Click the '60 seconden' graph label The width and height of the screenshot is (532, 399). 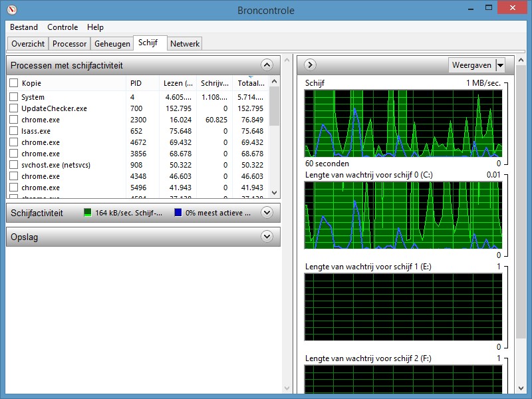(x=327, y=164)
